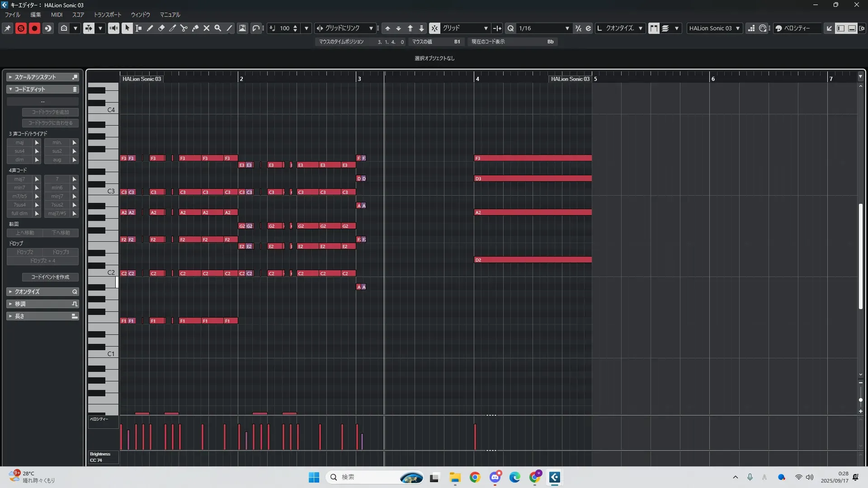The width and height of the screenshot is (868, 488).
Task: Activate the Solo Editor button
Action: pyautogui.click(x=21, y=28)
